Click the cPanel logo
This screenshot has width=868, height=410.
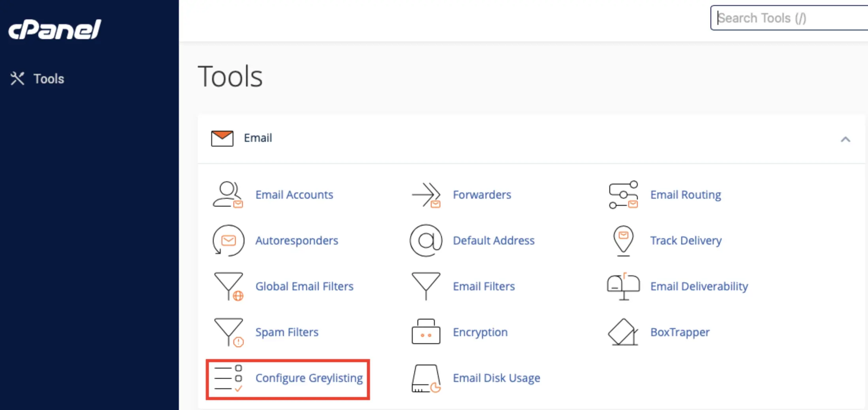click(55, 30)
